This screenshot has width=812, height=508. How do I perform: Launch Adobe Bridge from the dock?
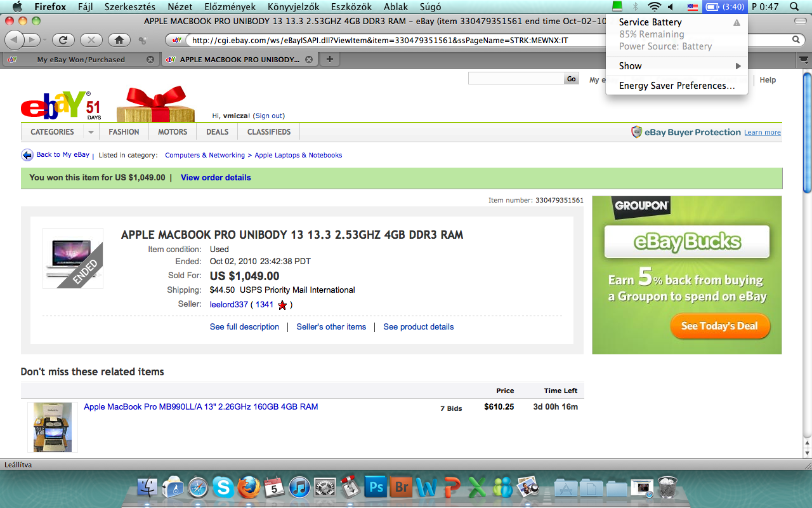click(402, 488)
